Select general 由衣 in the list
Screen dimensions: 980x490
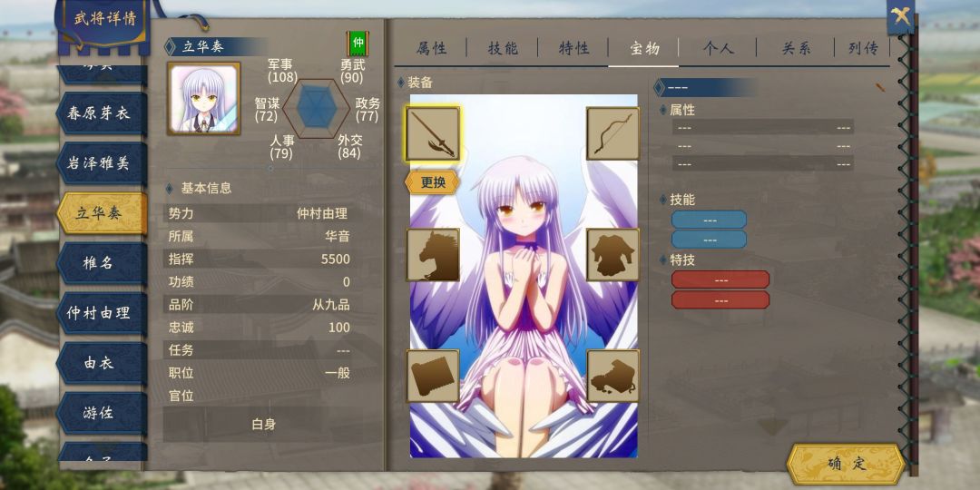pos(102,362)
